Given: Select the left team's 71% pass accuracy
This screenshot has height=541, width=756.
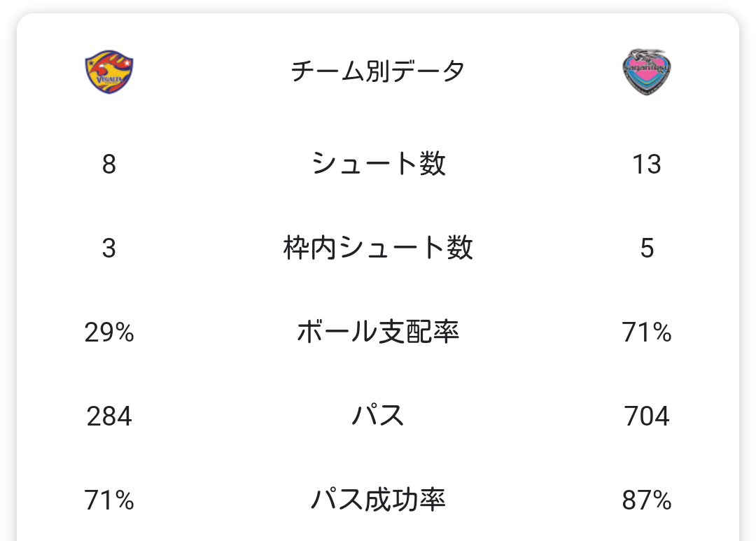Looking at the screenshot, I should pyautogui.click(x=109, y=500).
